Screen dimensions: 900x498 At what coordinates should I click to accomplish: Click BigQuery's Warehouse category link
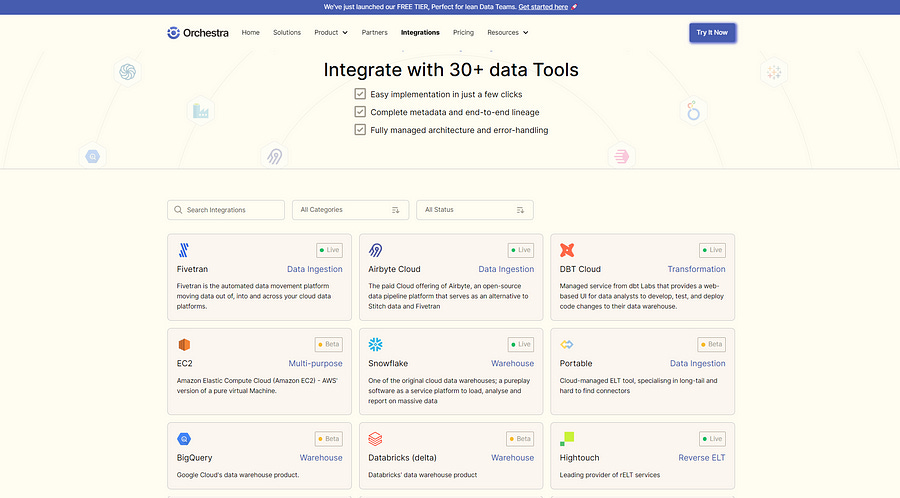[321, 458]
